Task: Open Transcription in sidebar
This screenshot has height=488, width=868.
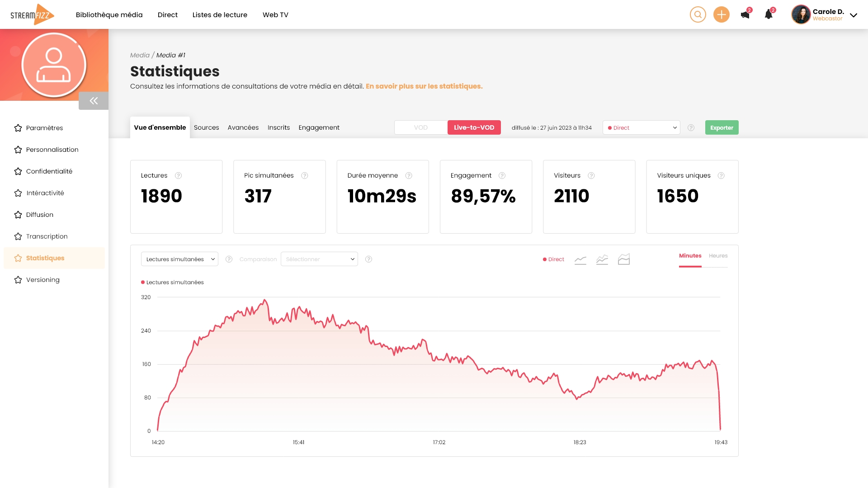Action: (x=47, y=236)
